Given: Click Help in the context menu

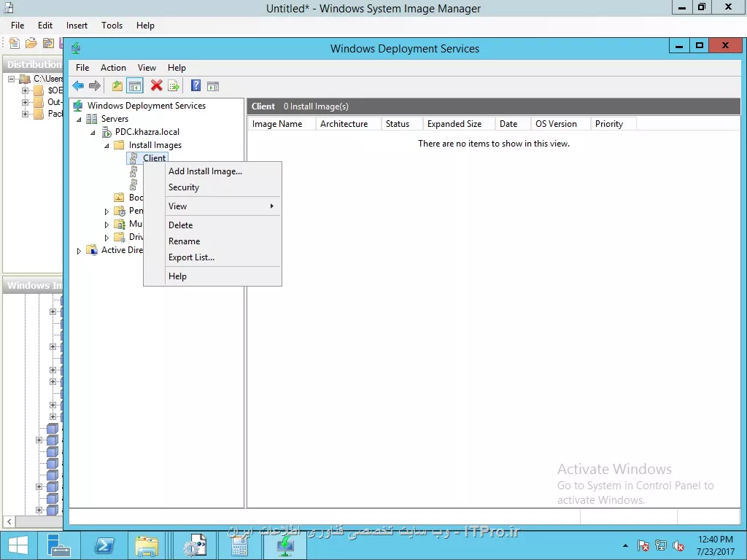Looking at the screenshot, I should tap(212, 276).
